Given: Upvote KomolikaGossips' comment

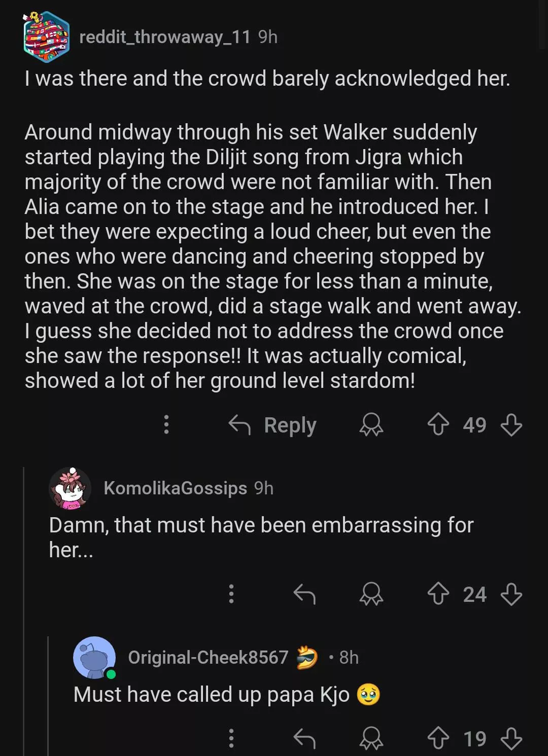Looking at the screenshot, I should pos(438,594).
